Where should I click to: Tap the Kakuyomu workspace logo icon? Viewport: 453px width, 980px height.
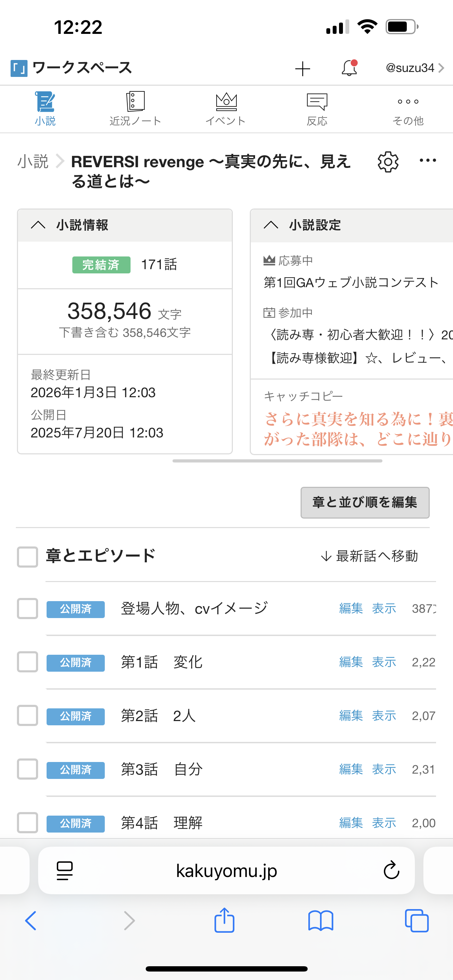[x=19, y=68]
